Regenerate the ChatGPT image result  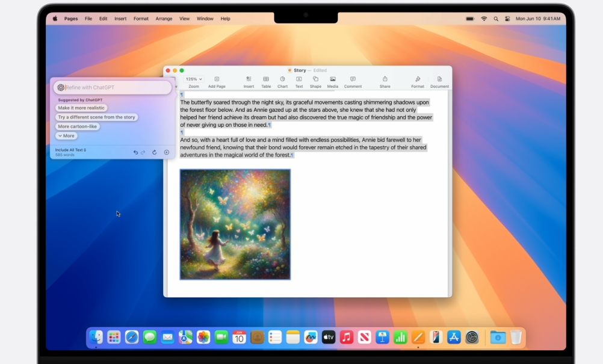point(154,152)
